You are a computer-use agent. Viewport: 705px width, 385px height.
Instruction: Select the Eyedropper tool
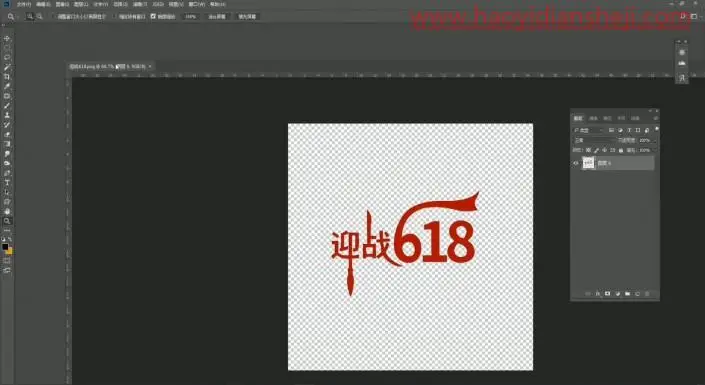7,86
